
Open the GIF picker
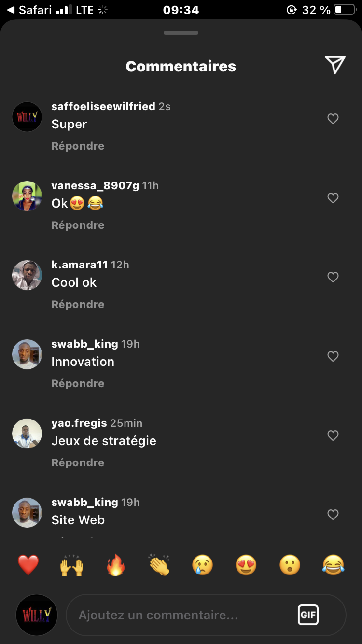pos(308,615)
